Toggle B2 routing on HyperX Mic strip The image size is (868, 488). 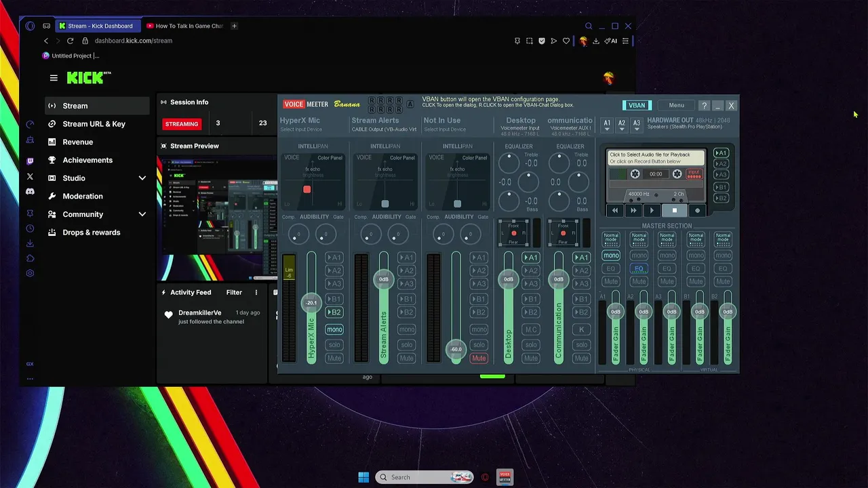pos(334,312)
